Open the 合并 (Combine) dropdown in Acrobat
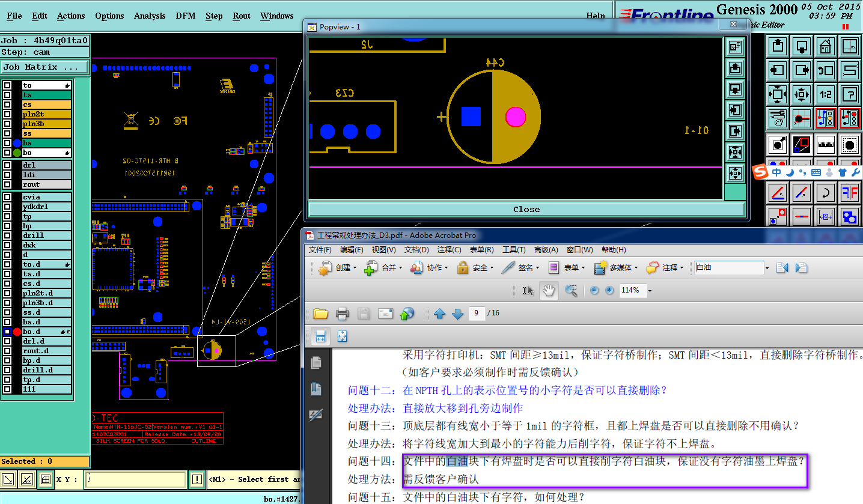The height and width of the screenshot is (504, 863). 383,268
